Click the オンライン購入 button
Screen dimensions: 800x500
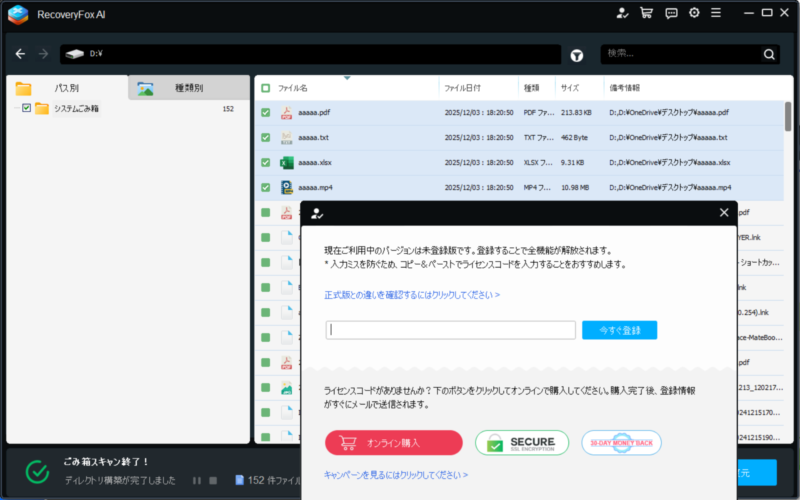[x=393, y=443]
